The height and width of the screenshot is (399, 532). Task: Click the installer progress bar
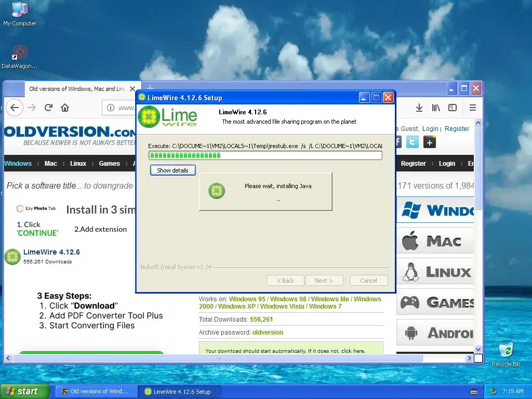click(x=265, y=155)
